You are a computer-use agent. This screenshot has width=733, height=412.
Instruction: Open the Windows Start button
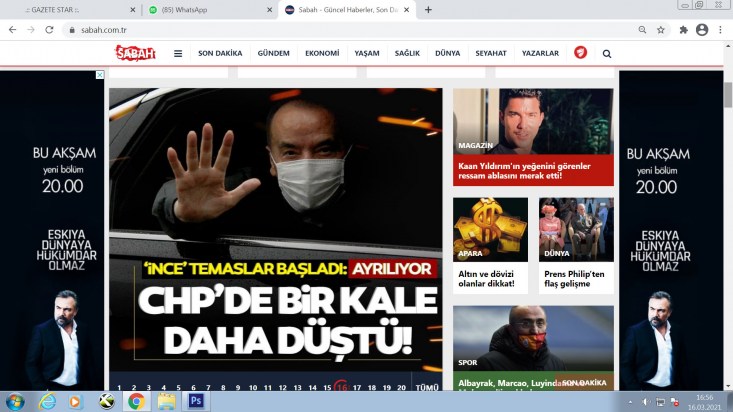(x=15, y=402)
